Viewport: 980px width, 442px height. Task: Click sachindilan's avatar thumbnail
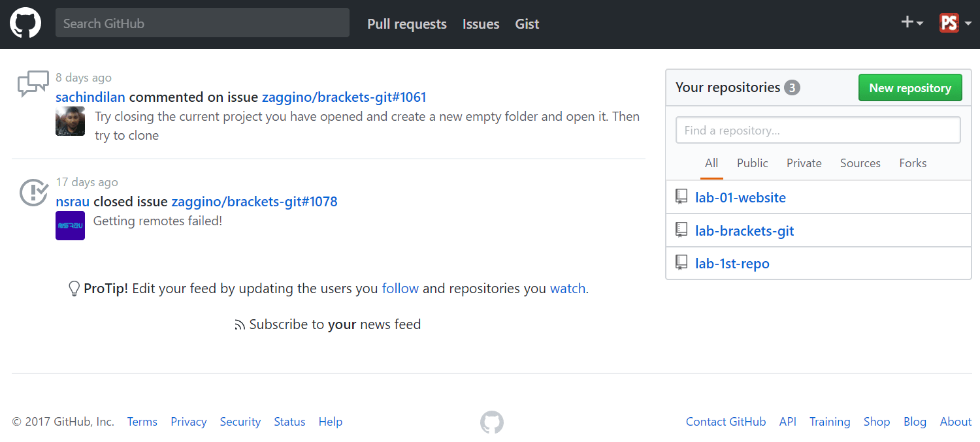coord(70,121)
